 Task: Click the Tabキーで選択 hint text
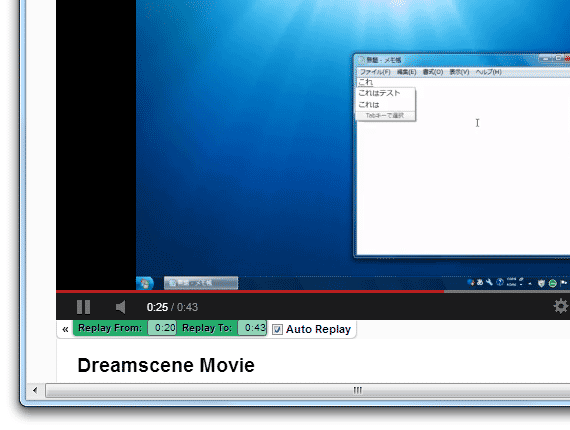pyautogui.click(x=385, y=116)
